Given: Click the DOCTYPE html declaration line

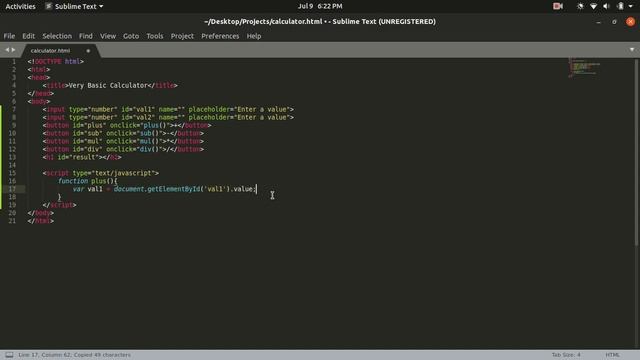Looking at the screenshot, I should click(x=56, y=61).
